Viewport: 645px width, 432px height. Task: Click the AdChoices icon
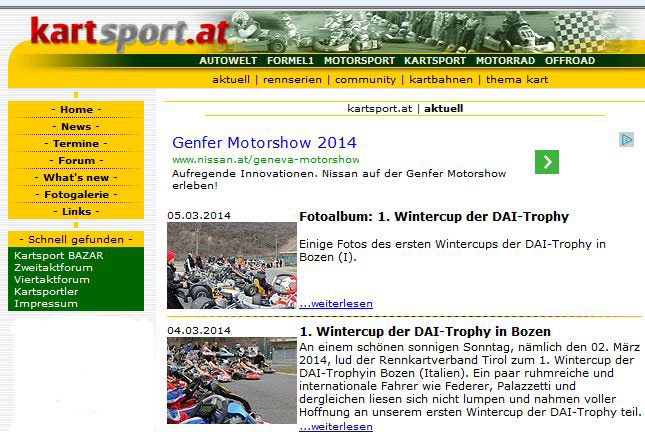[x=626, y=139]
